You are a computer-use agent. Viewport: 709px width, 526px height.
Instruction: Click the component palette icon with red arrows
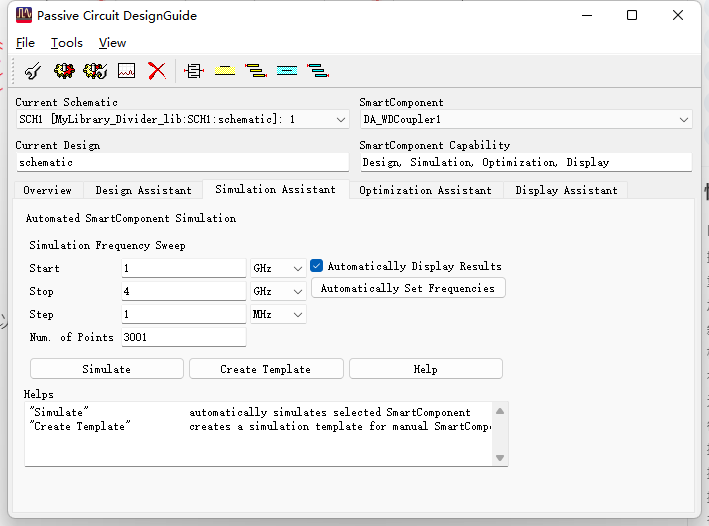194,71
